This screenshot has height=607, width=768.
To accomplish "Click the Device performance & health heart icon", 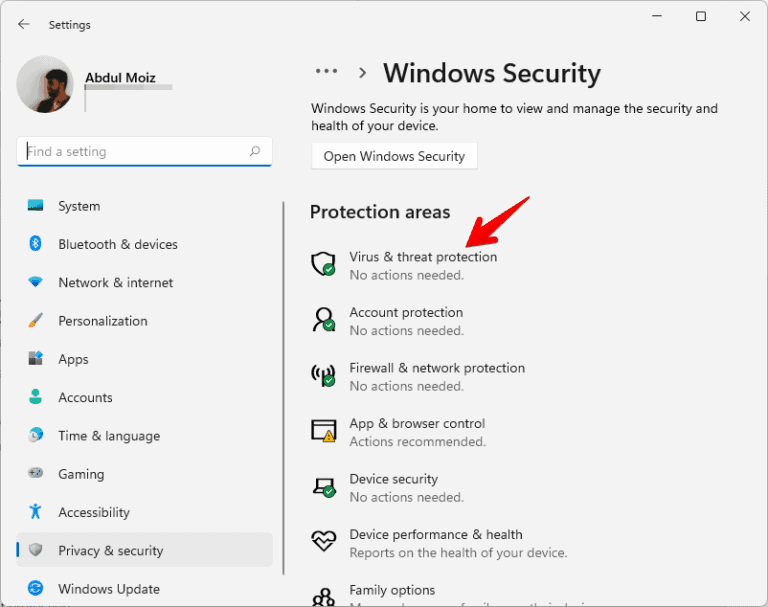I will [323, 542].
